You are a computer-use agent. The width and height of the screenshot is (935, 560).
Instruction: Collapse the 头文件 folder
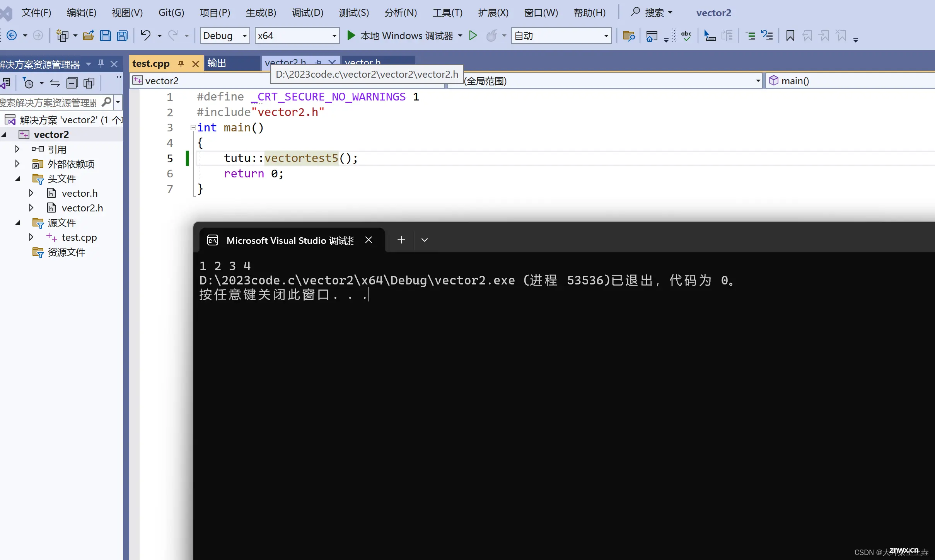18,179
